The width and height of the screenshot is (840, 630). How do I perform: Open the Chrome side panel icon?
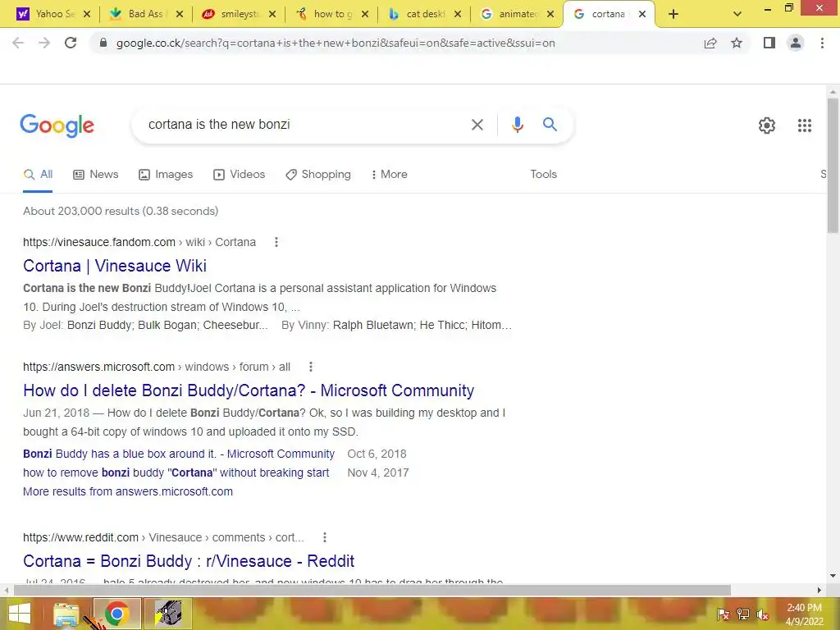coord(769,43)
